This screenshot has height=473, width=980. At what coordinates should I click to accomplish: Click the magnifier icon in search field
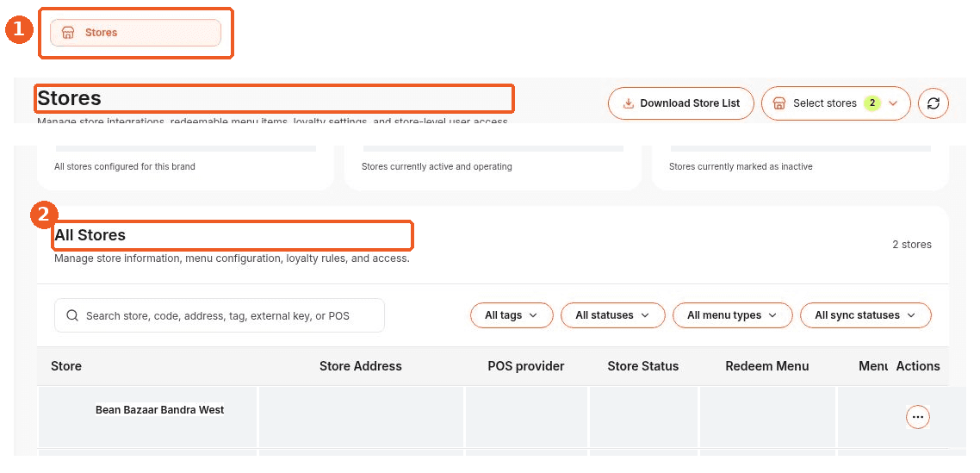click(72, 315)
